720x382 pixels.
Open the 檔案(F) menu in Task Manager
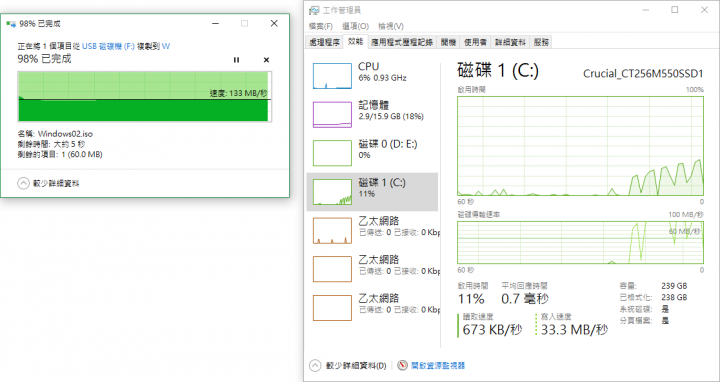pos(321,26)
